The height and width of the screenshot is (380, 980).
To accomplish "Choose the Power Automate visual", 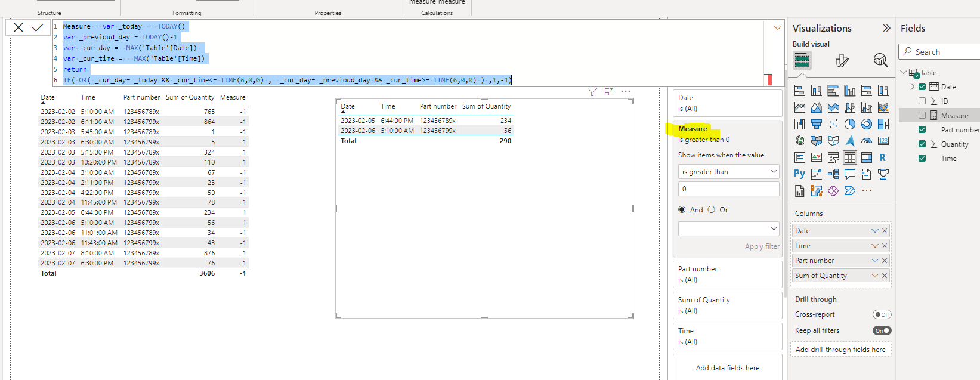I will (850, 191).
